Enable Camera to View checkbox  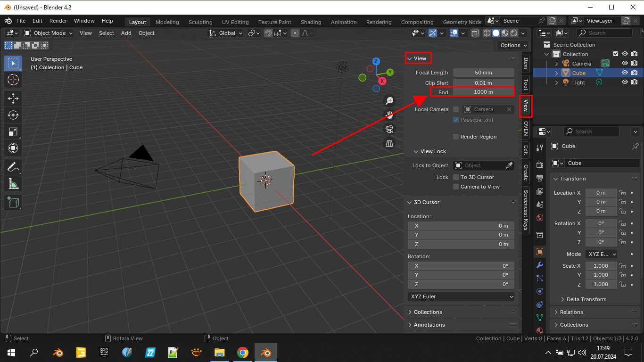pyautogui.click(x=456, y=187)
